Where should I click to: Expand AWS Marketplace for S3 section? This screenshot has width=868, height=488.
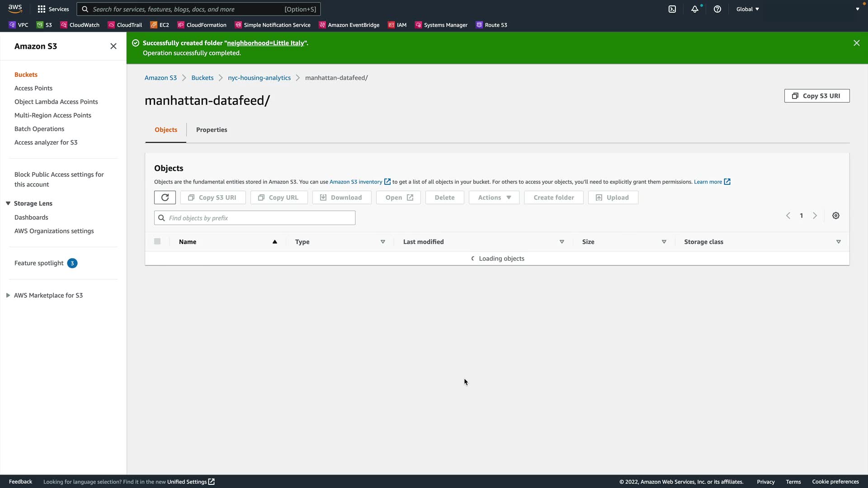pos(8,296)
